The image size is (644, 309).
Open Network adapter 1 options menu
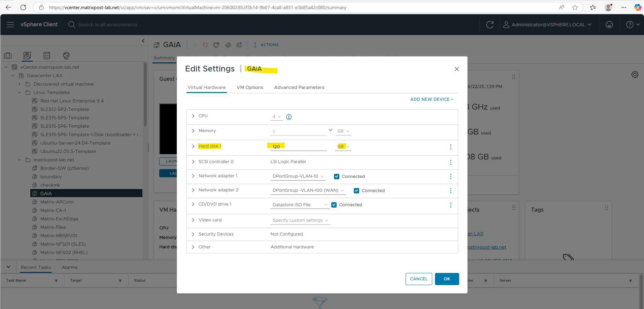451,177
